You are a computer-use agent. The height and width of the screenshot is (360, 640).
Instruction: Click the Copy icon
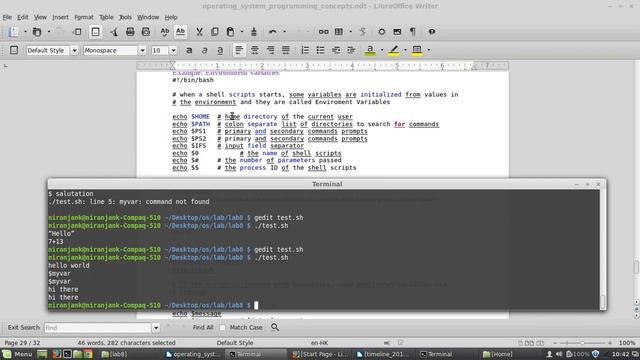coord(215,32)
